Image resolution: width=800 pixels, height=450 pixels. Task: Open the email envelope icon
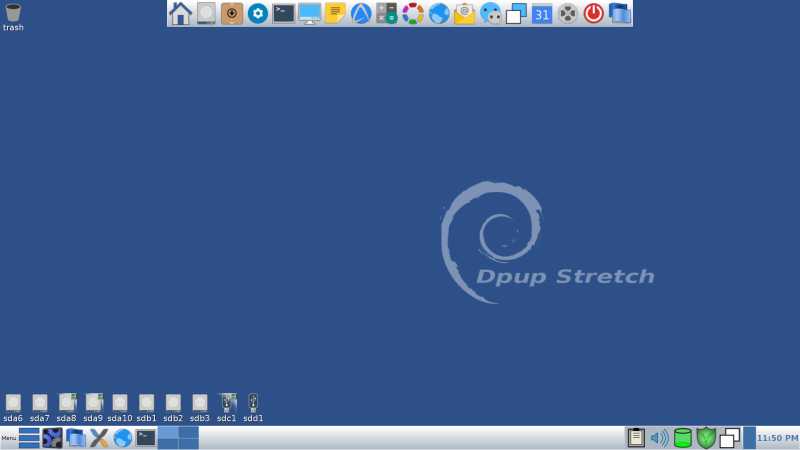point(464,13)
